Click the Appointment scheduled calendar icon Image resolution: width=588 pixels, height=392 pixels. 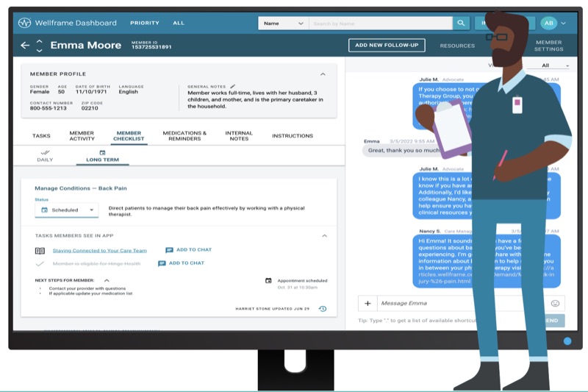click(268, 281)
